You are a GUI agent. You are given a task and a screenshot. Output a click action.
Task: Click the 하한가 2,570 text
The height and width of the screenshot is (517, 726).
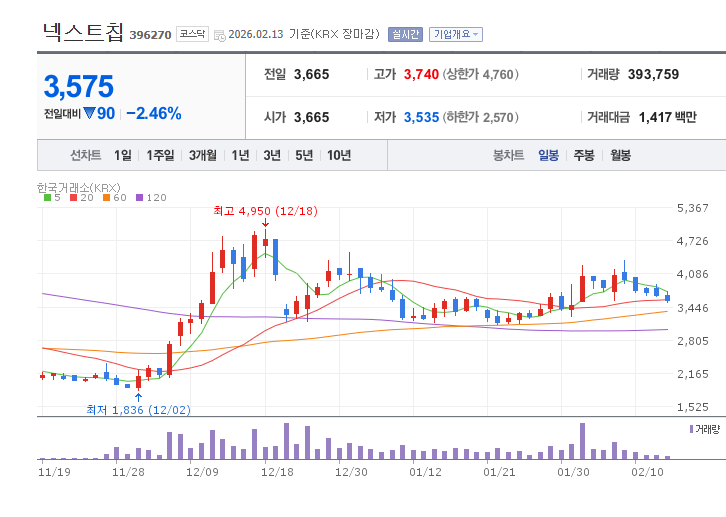[481, 118]
